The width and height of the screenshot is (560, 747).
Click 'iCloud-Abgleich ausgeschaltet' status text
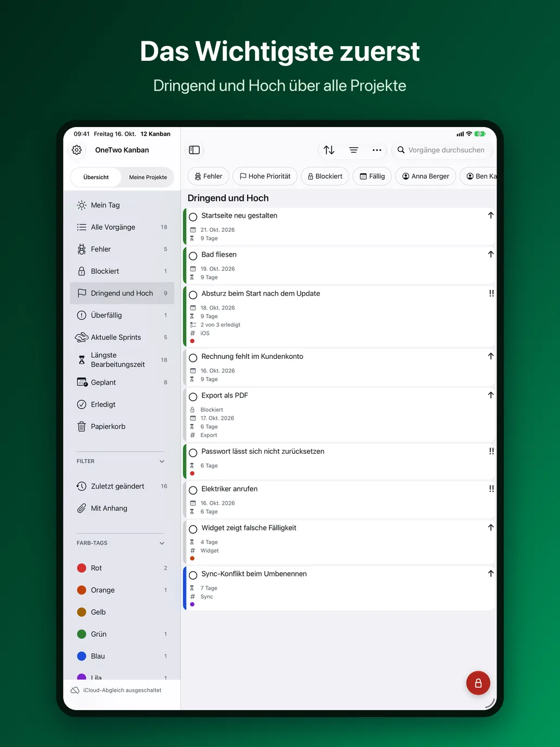point(122,690)
